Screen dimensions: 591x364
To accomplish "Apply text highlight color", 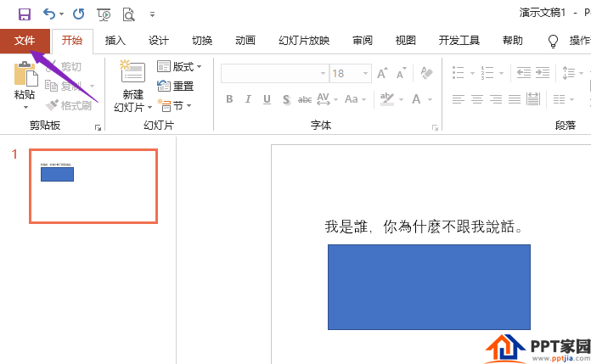I will 386,99.
